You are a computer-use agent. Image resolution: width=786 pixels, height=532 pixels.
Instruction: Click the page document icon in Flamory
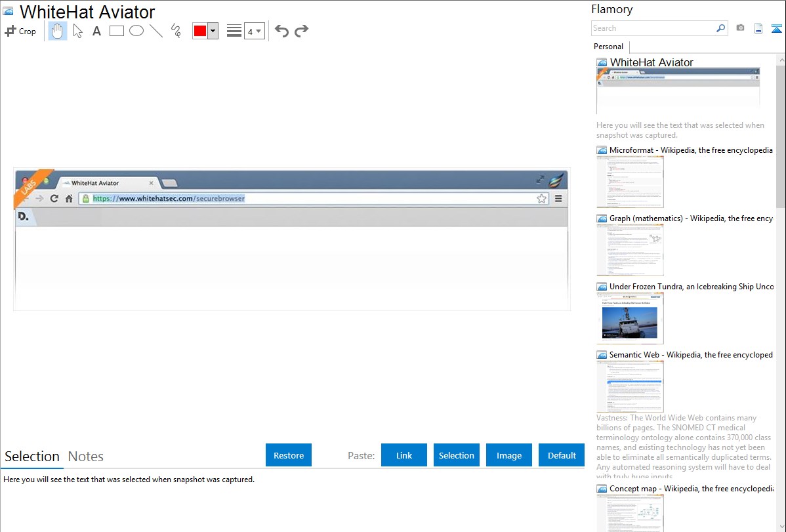point(758,28)
